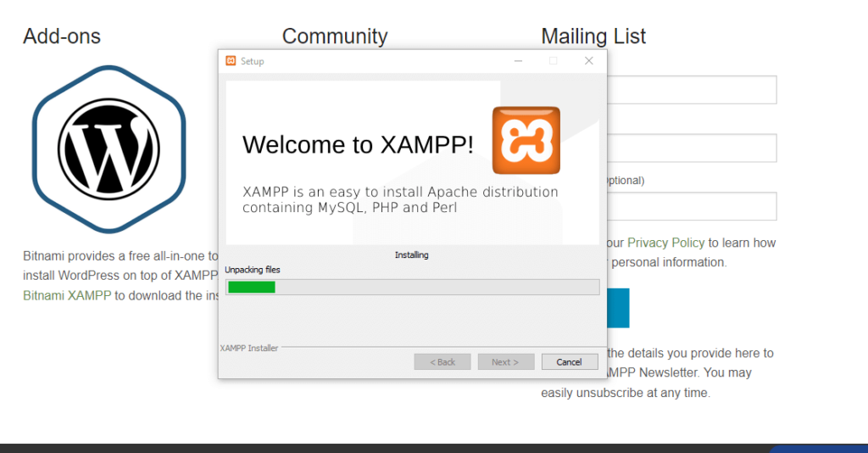Click the 'Welcome to XAMPP!' heading
The height and width of the screenshot is (453, 868).
[x=358, y=145]
